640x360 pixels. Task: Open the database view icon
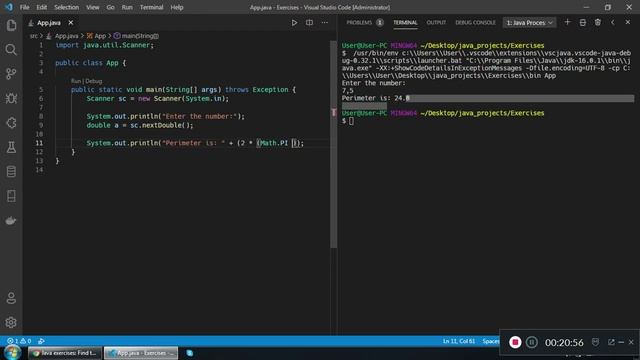pos(11,172)
